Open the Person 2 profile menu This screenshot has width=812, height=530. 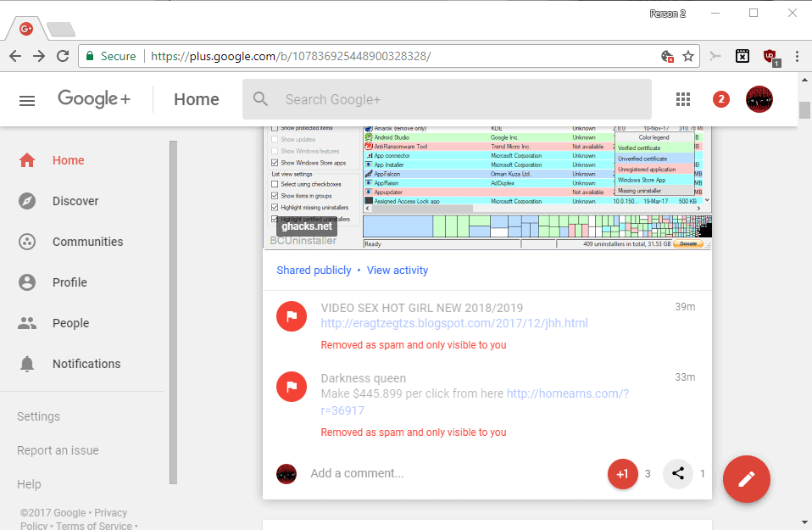tap(667, 13)
